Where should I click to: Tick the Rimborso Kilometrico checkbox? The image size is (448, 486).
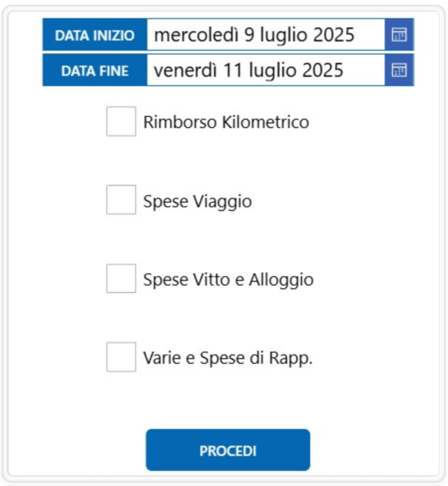(121, 121)
